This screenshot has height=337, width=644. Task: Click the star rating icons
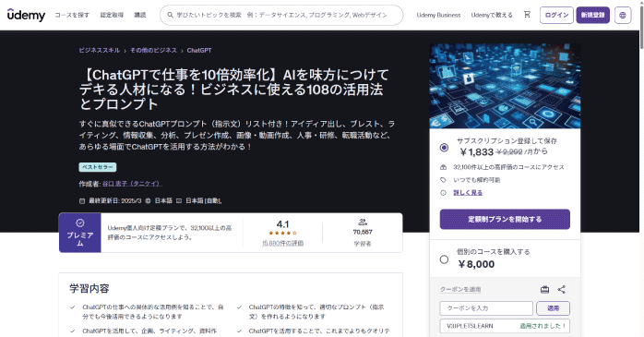[x=282, y=233]
